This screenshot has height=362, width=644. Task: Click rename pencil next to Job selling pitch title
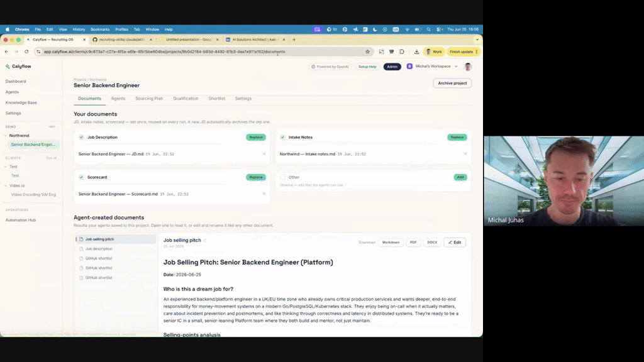205,241
